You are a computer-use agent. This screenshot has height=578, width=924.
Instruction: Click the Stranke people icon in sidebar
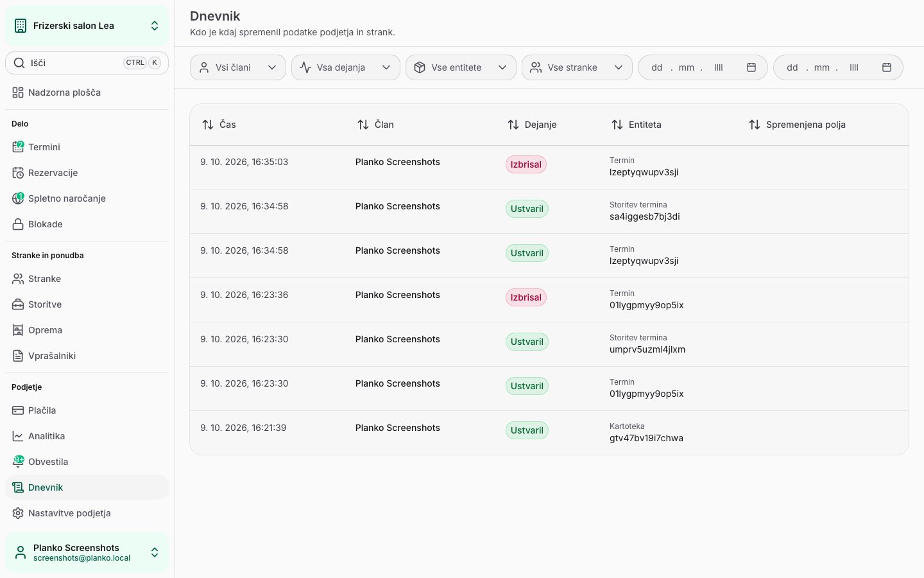click(x=18, y=279)
